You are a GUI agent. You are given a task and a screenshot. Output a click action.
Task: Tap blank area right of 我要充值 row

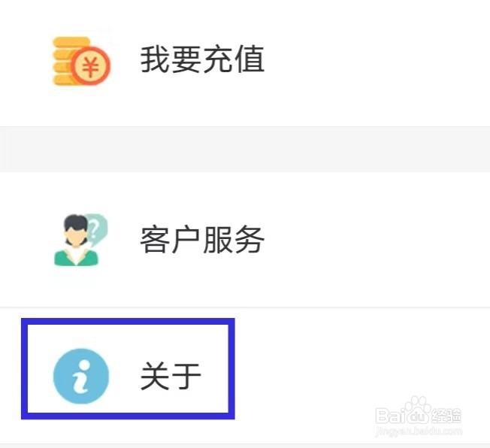coord(375,61)
